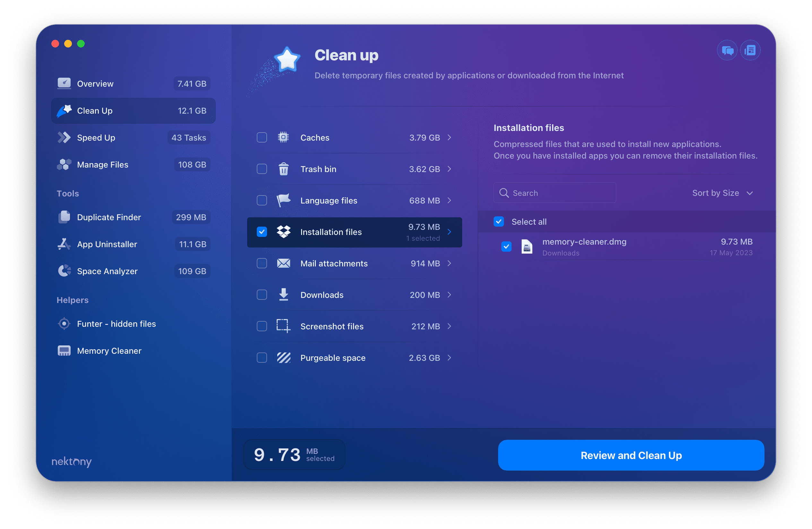Screen dimensions: 812x529
Task: Open the Space Analyzer tool
Action: 108,271
